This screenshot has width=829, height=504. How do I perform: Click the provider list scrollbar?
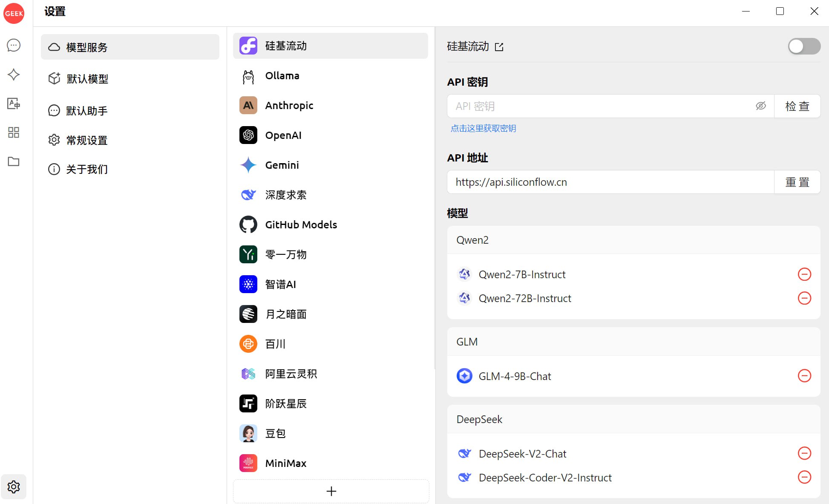pos(435,198)
